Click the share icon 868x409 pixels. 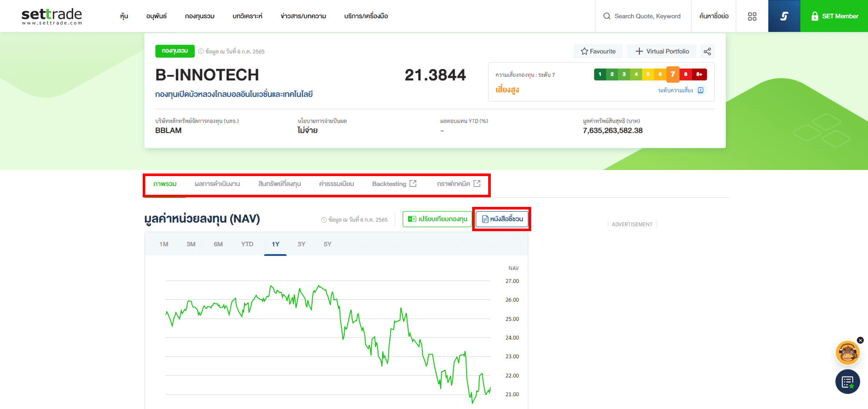click(x=707, y=52)
